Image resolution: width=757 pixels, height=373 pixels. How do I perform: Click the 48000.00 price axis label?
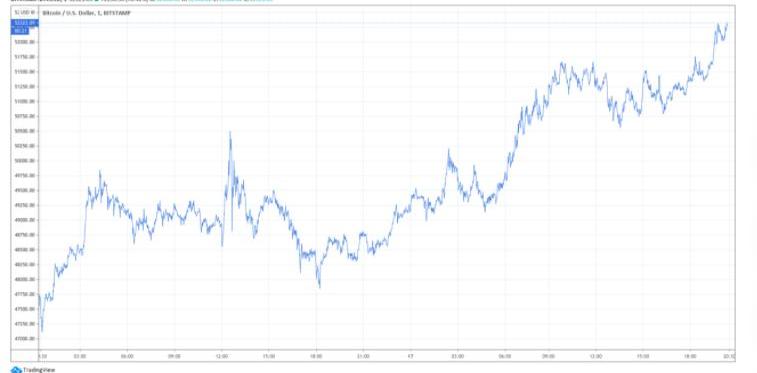(x=24, y=279)
